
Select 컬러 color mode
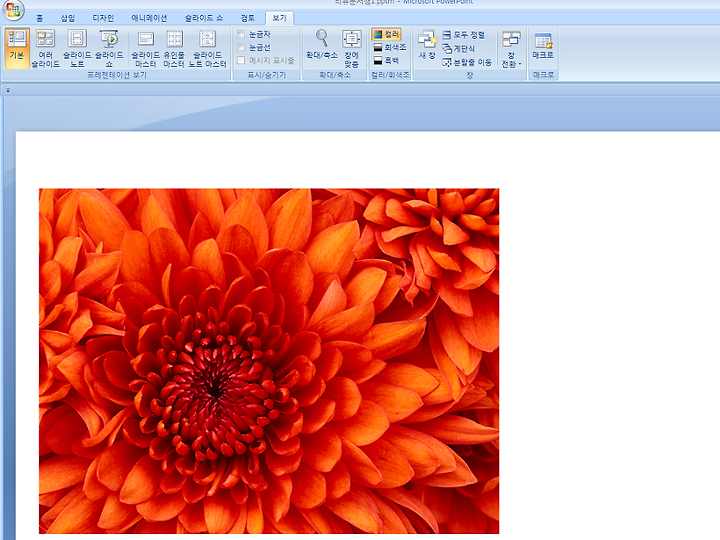pyautogui.click(x=387, y=34)
